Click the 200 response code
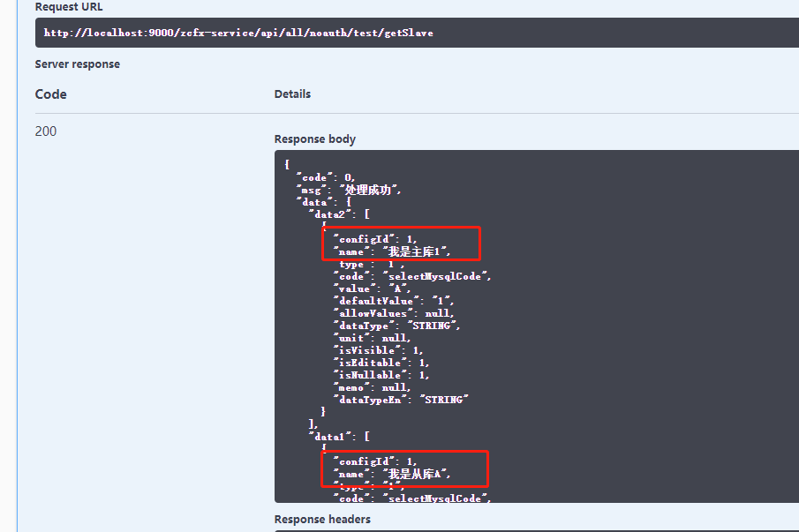799x532 pixels. tap(46, 131)
